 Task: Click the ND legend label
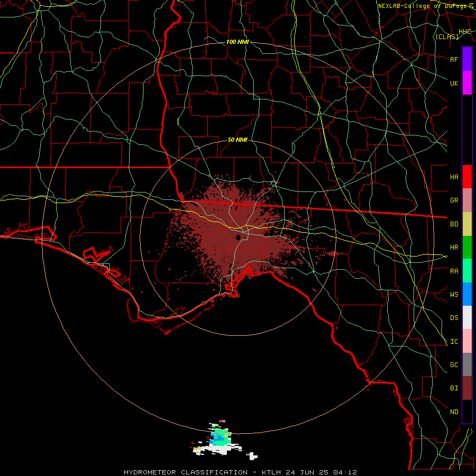point(454,412)
